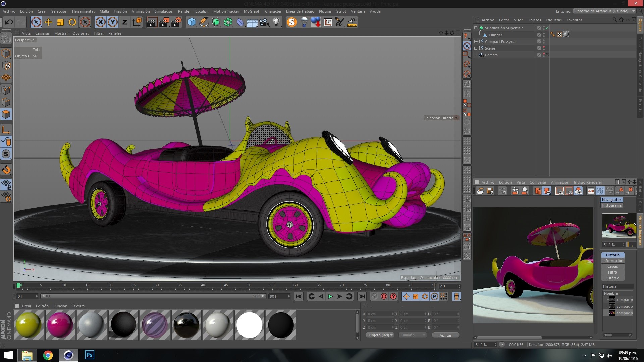Viewport: 644px width, 362px height.
Task: Open the Entorno layout dropdown
Action: pos(604,11)
